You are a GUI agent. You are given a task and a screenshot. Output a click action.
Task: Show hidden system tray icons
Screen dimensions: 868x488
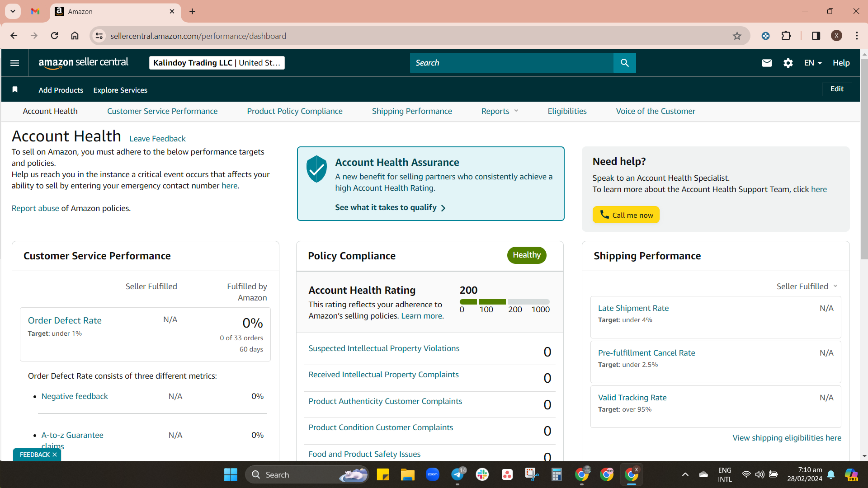(685, 474)
